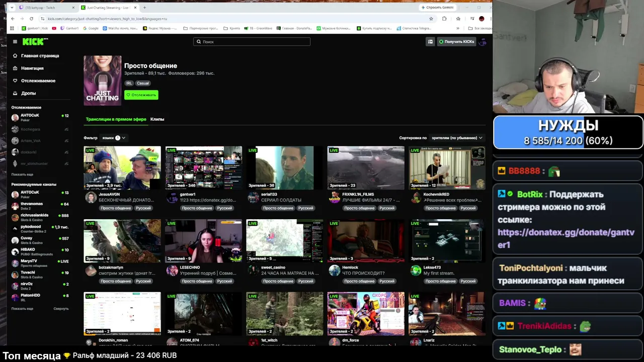
Task: Bookmark page with the star icon
Action: 431,19
